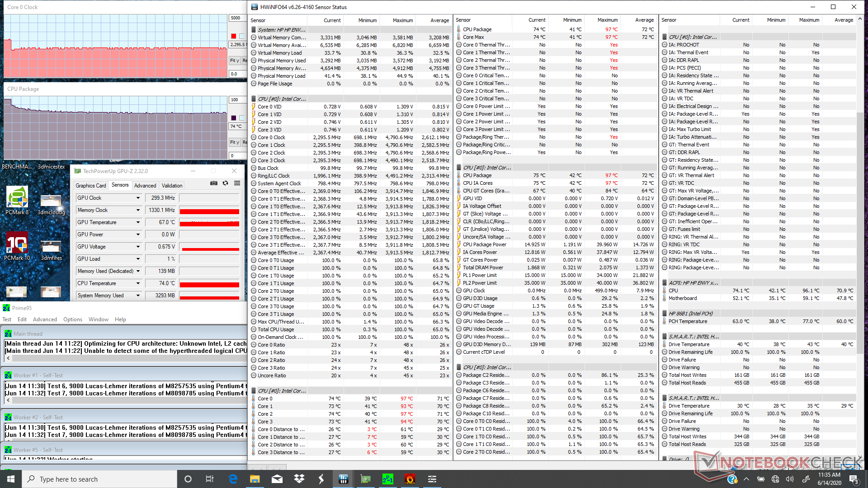Click the 100 max field in CPU Package graph
The height and width of the screenshot is (488, 868).
[x=238, y=100]
